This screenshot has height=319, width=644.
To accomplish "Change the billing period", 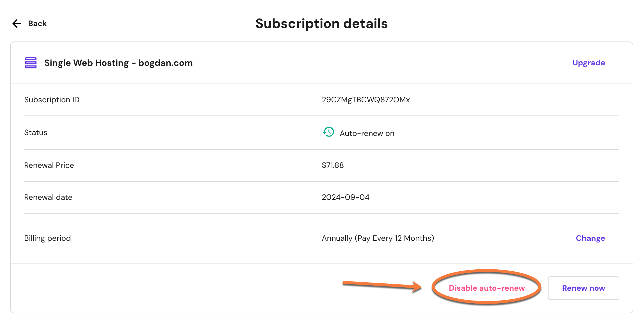I will 590,238.
